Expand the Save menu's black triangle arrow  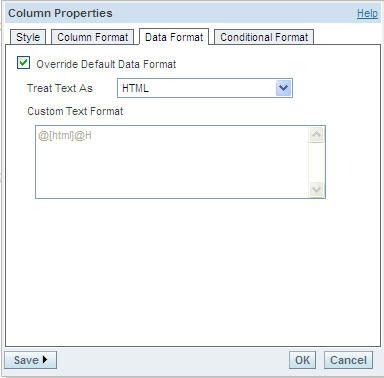[x=45, y=360]
